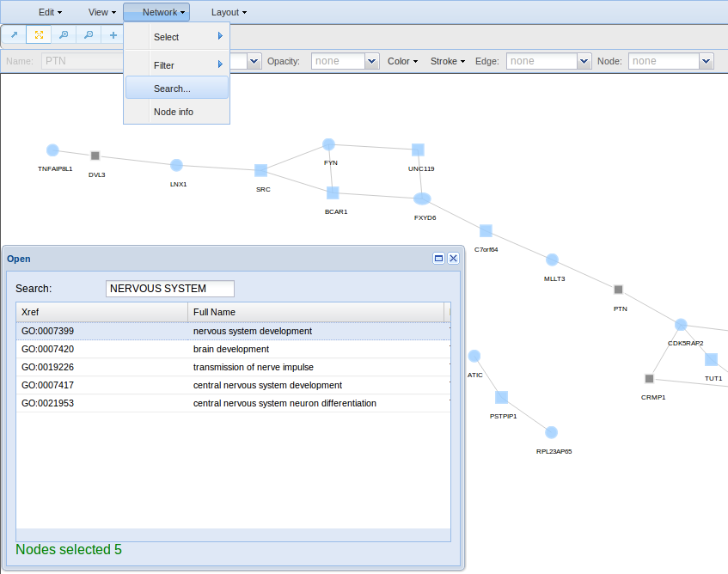
Task: Expand the Select submenu
Action: pos(176,37)
